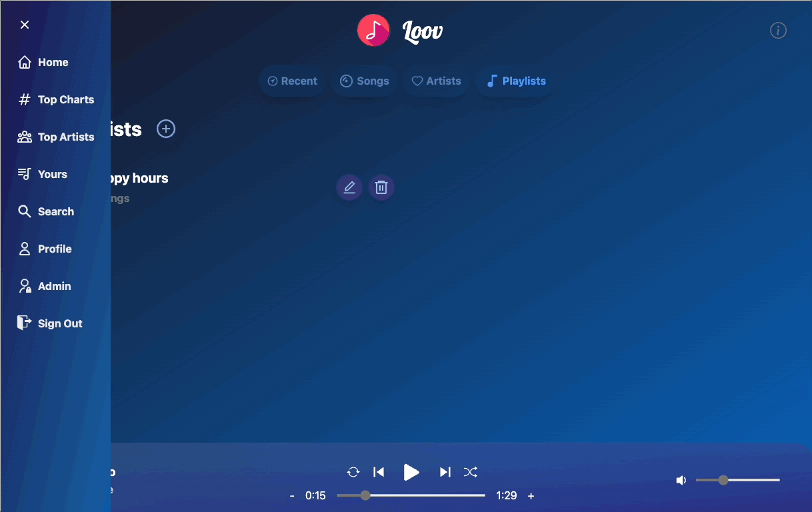Toggle repeat mode in player
Image resolution: width=812 pixels, height=512 pixels.
[353, 472]
